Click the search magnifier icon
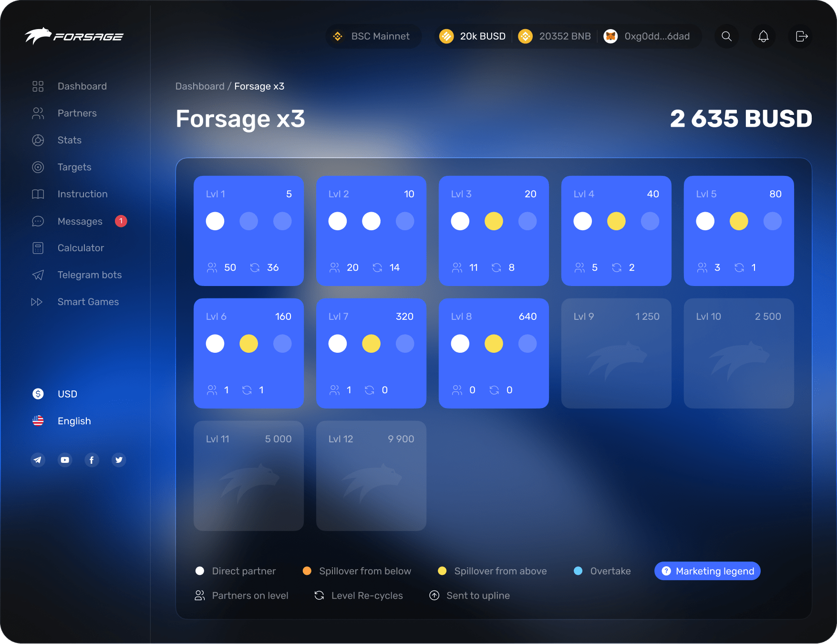 point(726,36)
